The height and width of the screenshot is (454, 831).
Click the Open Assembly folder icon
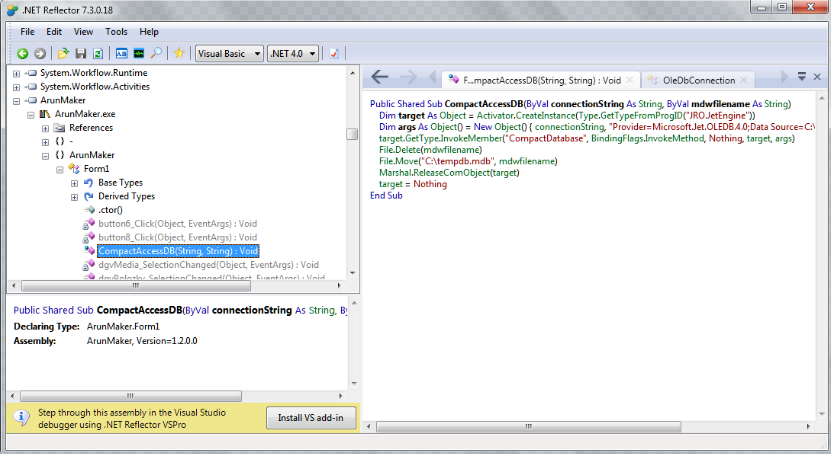63,54
